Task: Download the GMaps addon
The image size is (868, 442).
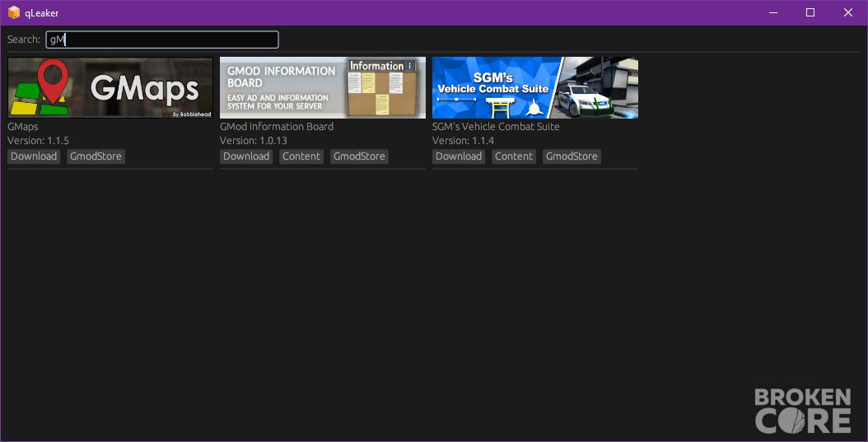Action: (x=34, y=156)
